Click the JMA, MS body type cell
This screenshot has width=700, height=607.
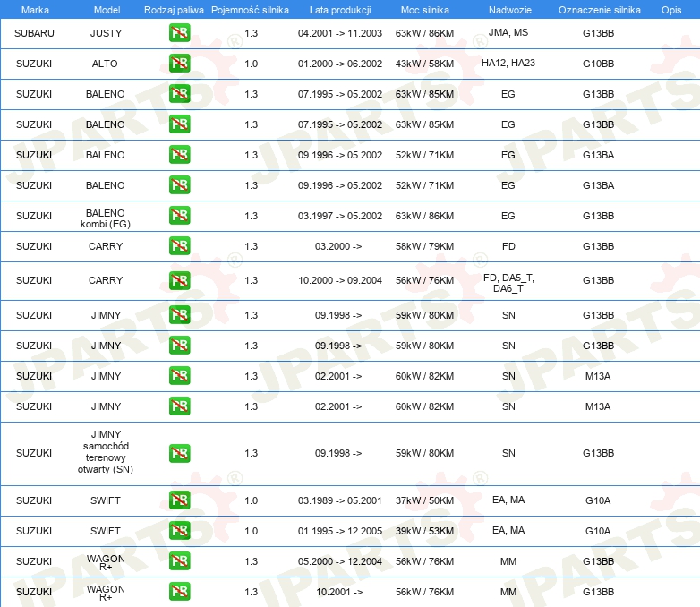(x=508, y=32)
